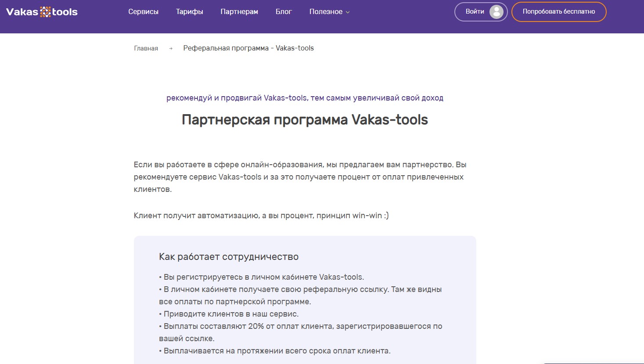Viewport: 644px width, 364px height.
Task: Click the Полезное menu label
Action: [325, 12]
